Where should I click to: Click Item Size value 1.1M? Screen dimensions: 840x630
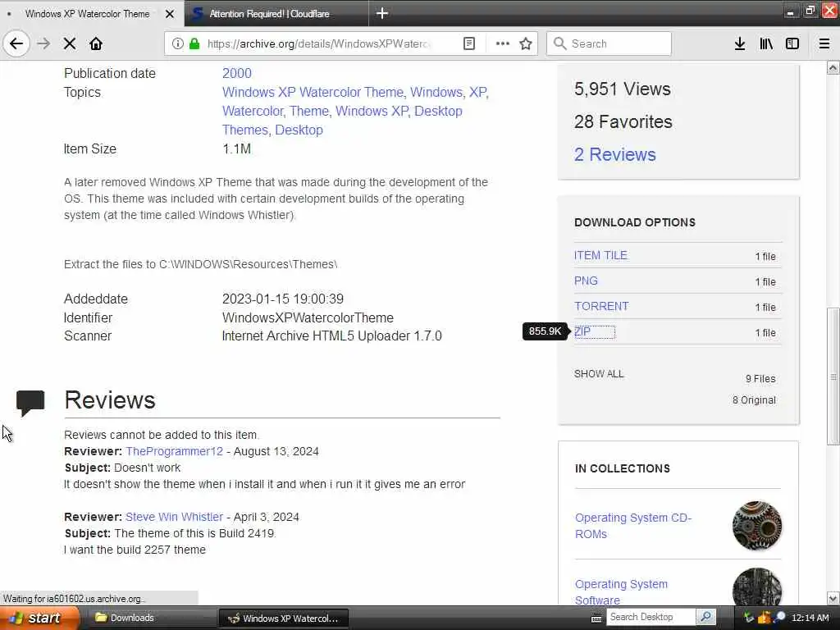click(x=236, y=149)
